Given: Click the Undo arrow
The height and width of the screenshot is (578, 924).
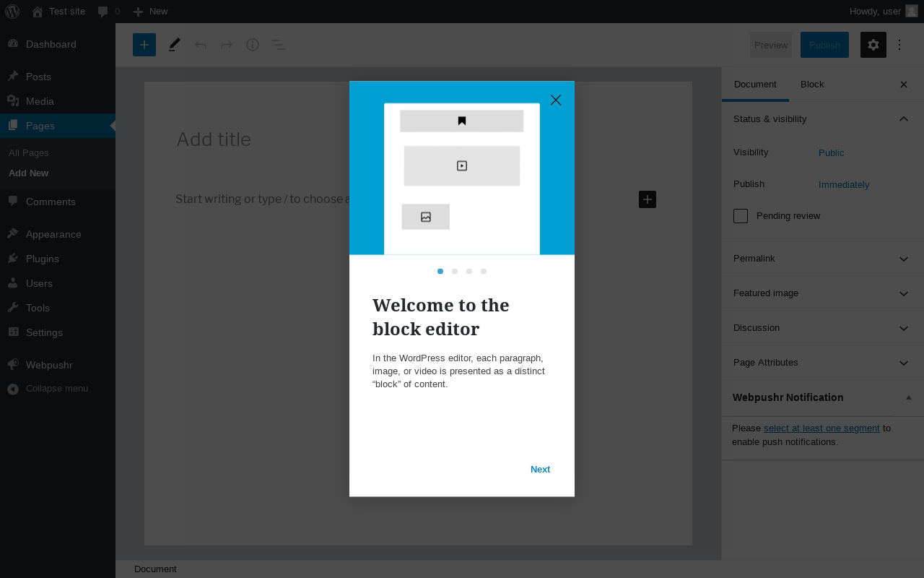Looking at the screenshot, I should (201, 45).
